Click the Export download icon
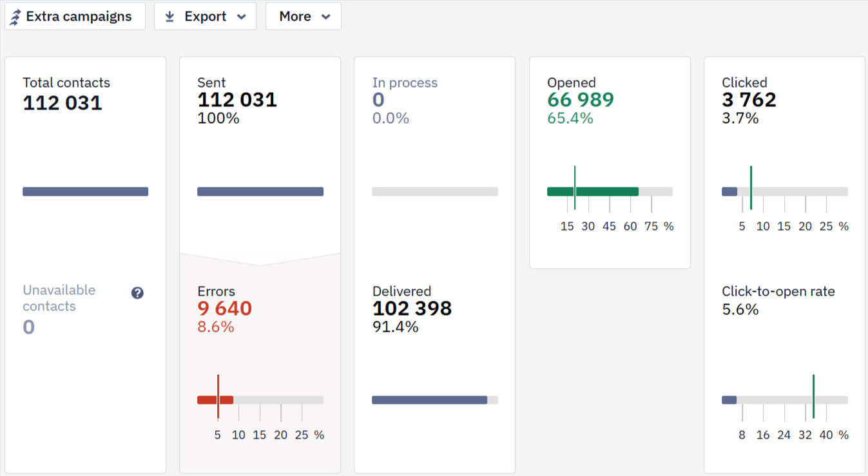This screenshot has height=476, width=868. [170, 17]
